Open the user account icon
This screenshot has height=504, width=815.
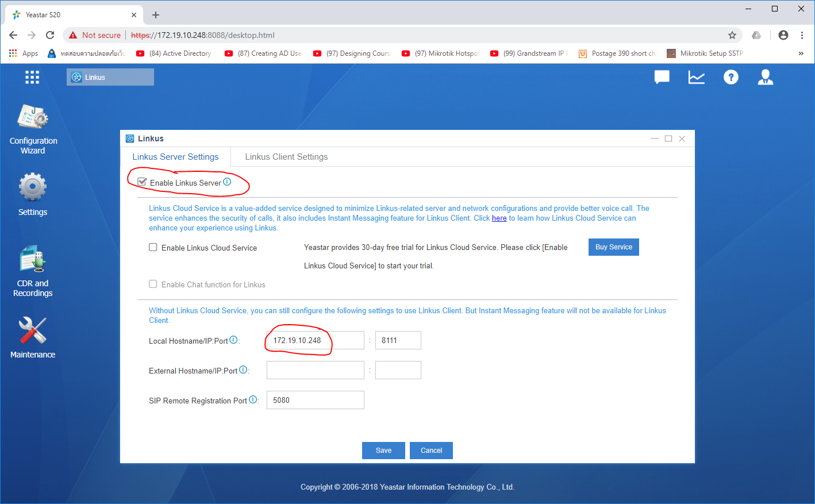pyautogui.click(x=766, y=77)
